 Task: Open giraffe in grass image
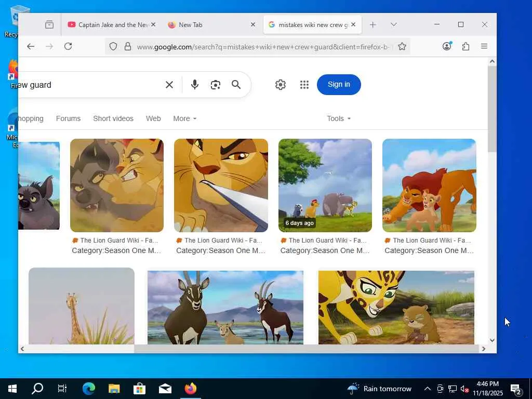coord(82,306)
